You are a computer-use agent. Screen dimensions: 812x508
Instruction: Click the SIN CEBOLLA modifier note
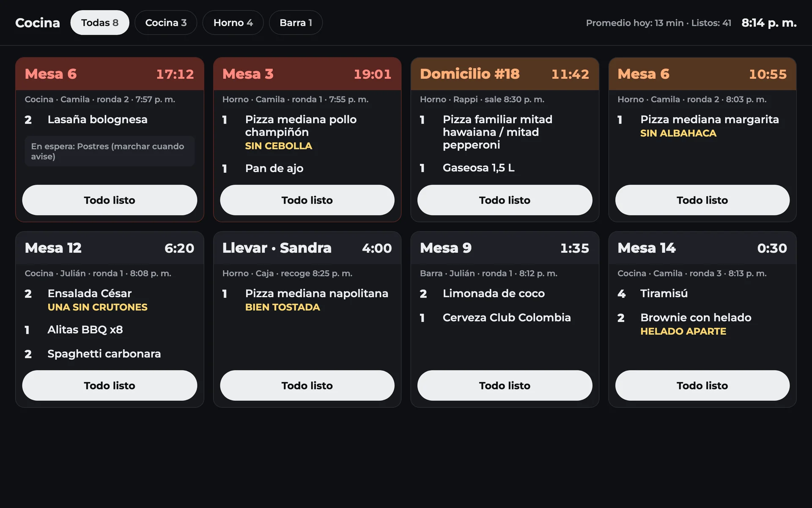[x=278, y=146]
